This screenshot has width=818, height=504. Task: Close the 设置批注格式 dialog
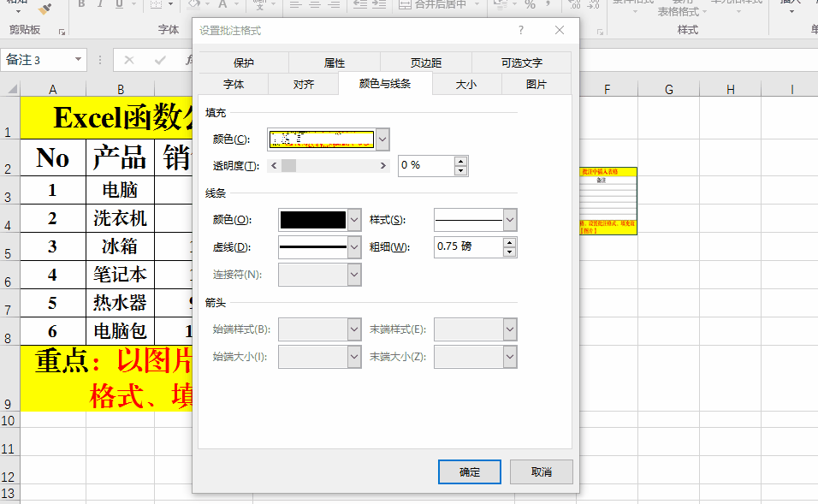pyautogui.click(x=560, y=30)
